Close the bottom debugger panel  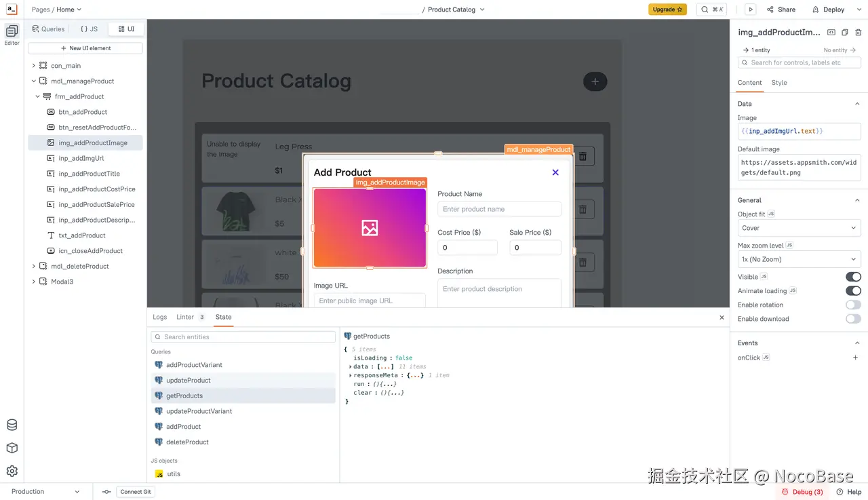(722, 318)
